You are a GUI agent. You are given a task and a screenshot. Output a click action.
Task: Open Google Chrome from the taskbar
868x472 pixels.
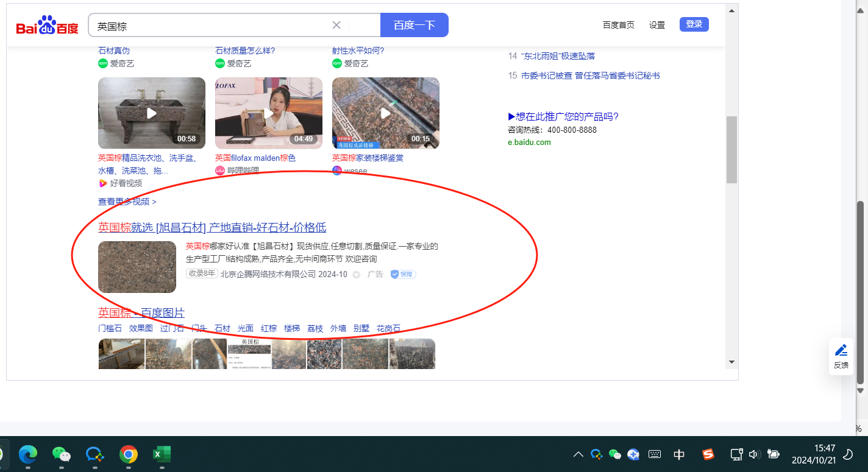tap(128, 454)
